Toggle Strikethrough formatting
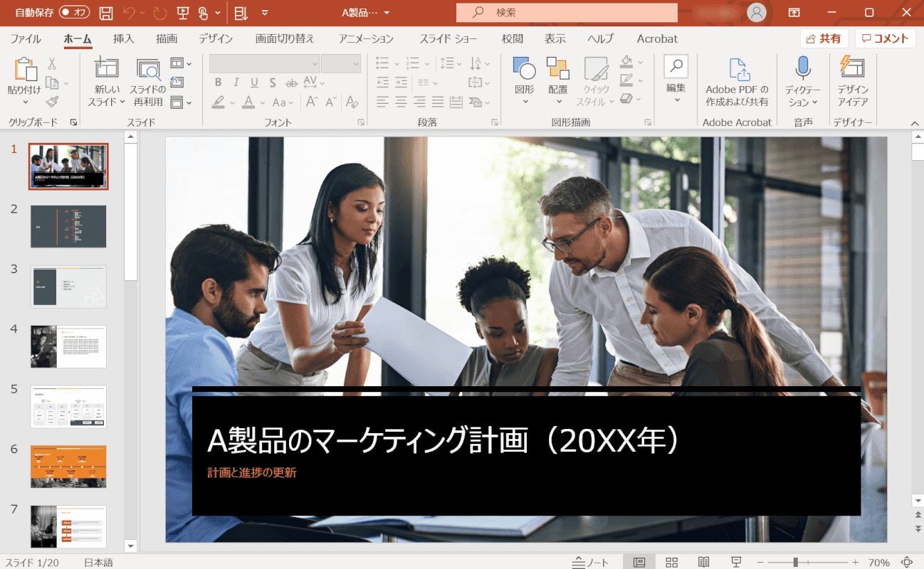 tap(290, 83)
